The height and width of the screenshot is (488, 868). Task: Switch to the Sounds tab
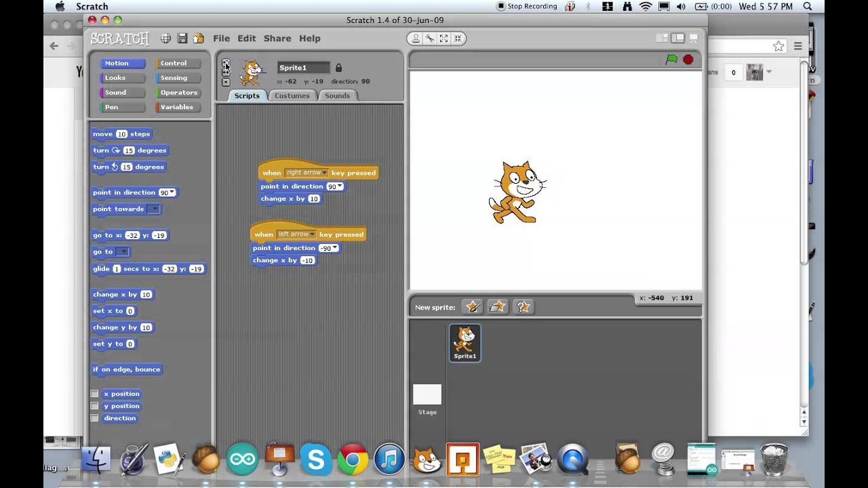click(337, 96)
